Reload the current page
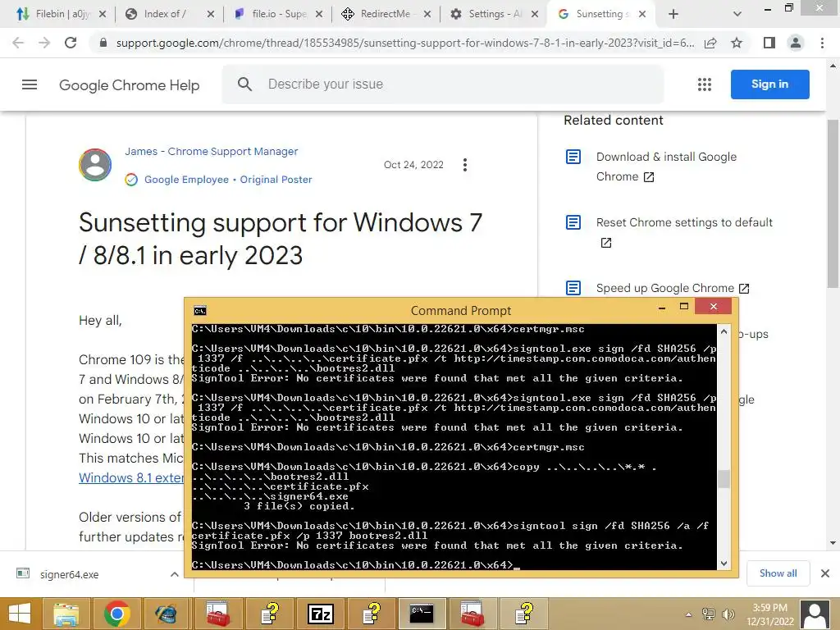Screen dimensions: 840x630 pos(71,43)
